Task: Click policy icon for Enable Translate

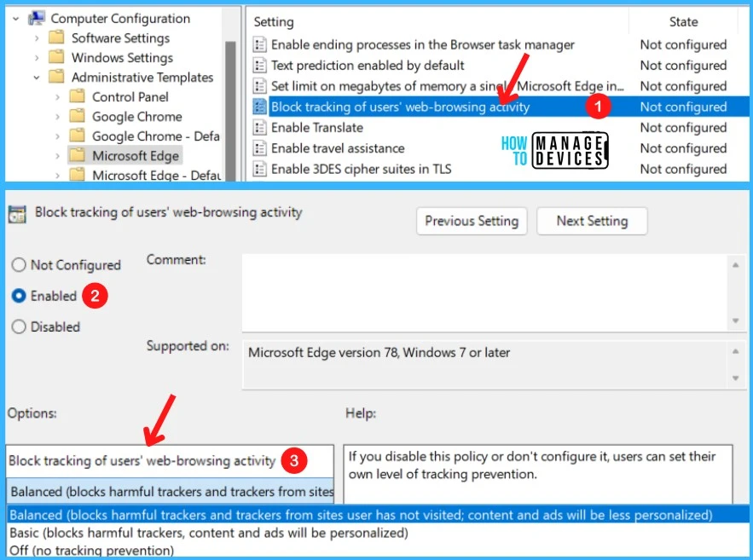Action: click(260, 128)
